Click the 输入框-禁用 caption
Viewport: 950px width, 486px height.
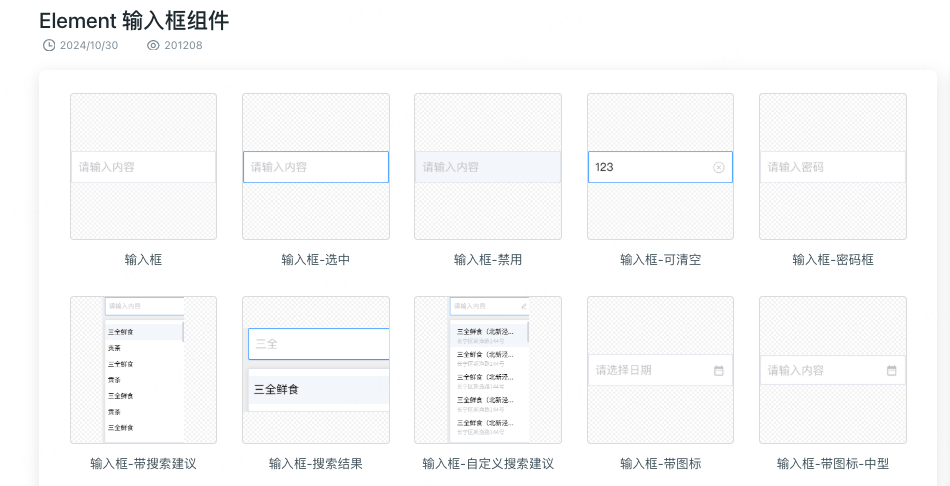[x=488, y=260]
